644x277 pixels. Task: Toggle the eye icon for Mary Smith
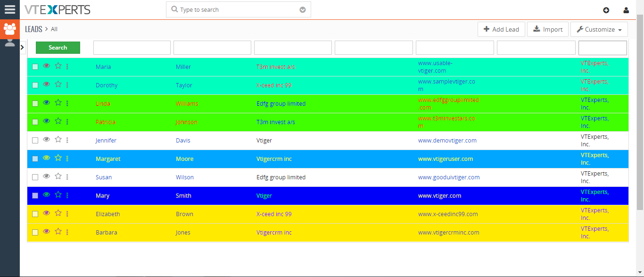pos(46,195)
